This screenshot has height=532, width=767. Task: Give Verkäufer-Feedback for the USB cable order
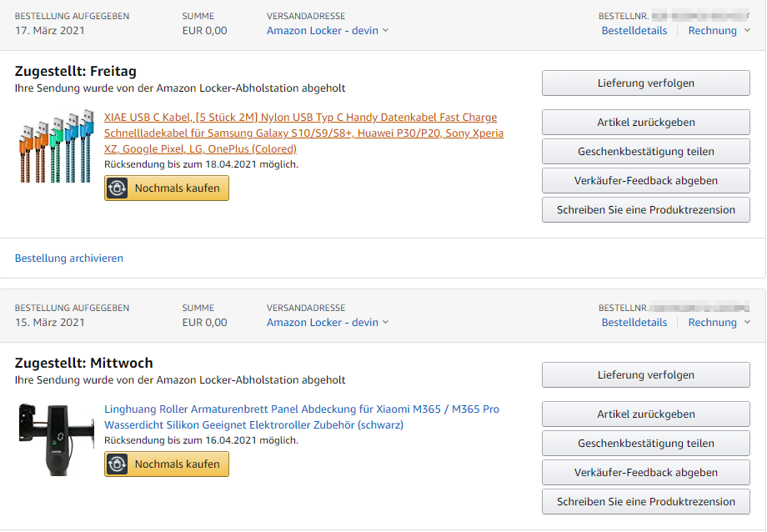[x=645, y=181]
